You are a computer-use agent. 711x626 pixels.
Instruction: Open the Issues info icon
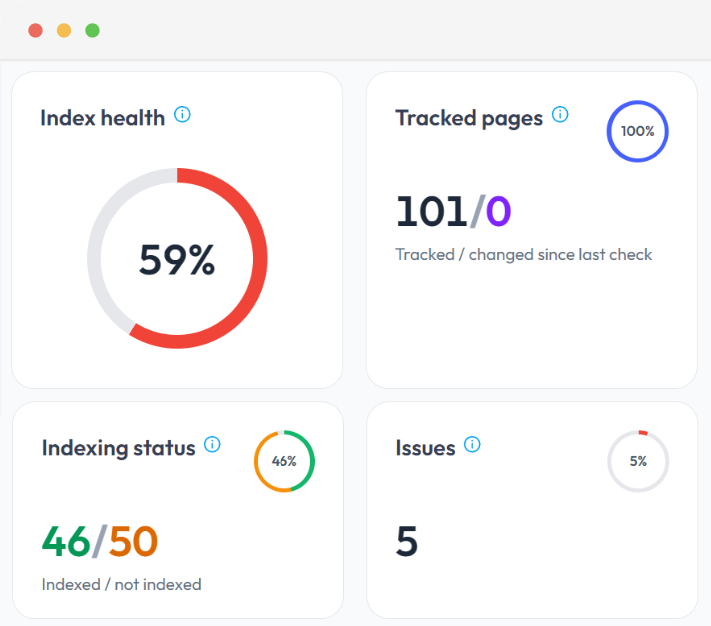tap(472, 444)
